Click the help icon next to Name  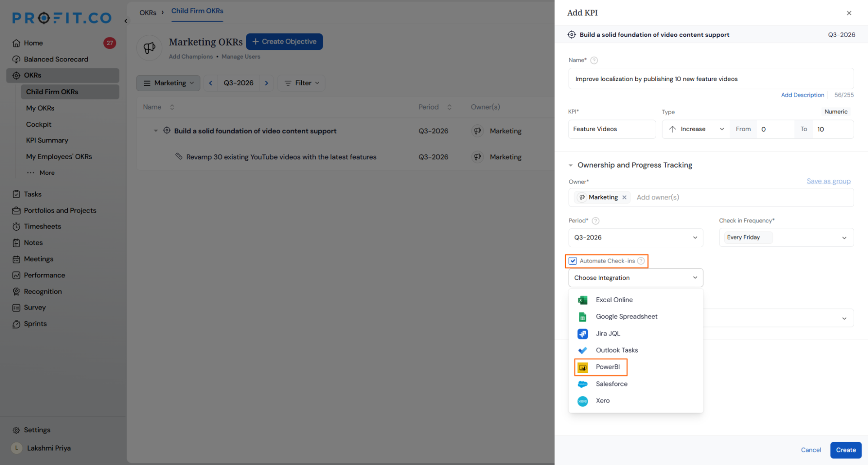pos(594,60)
